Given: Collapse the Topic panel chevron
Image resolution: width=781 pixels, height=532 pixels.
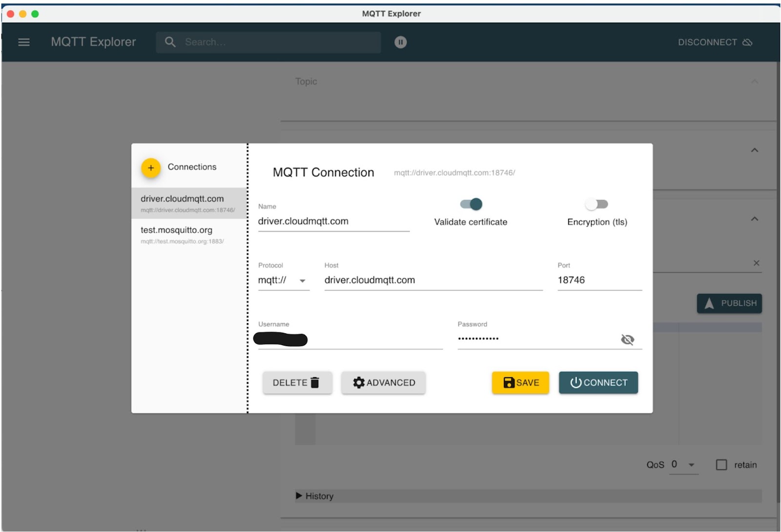Looking at the screenshot, I should 754,82.
